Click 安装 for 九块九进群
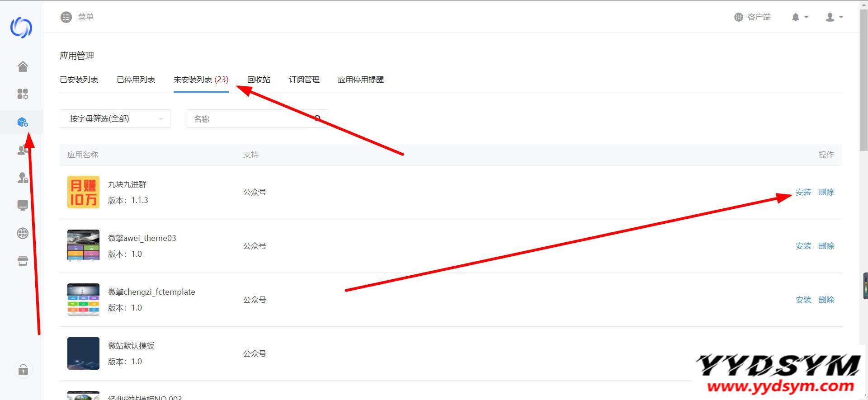The height and width of the screenshot is (400, 868). (803, 192)
